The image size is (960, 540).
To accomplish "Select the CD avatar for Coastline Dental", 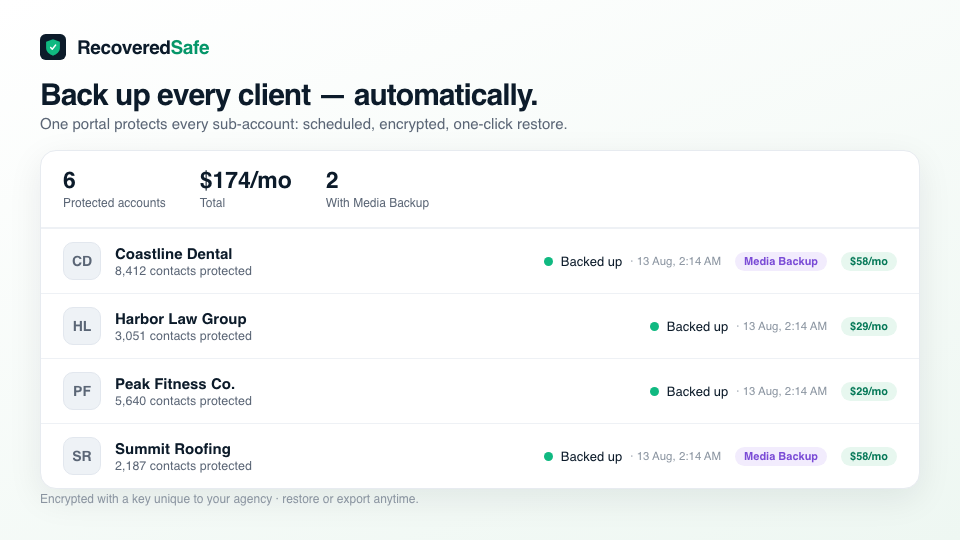I will (82, 261).
